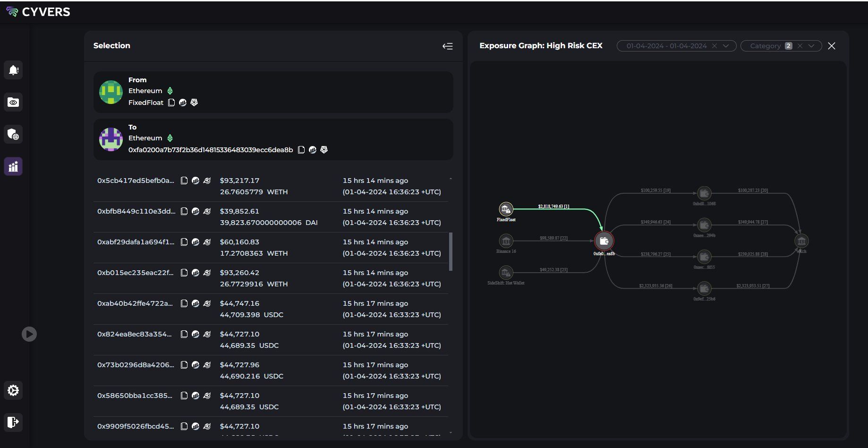Image resolution: width=868 pixels, height=448 pixels.
Task: Click the transaction list scrollbar
Action: [451, 251]
